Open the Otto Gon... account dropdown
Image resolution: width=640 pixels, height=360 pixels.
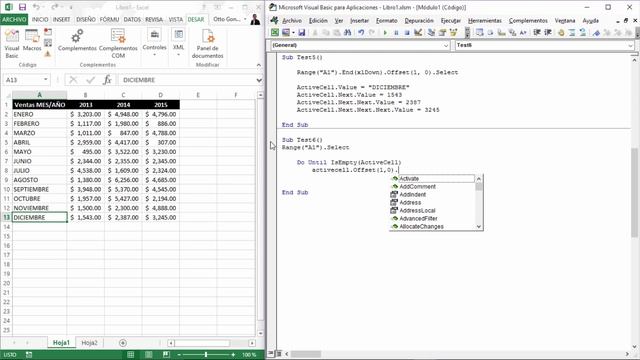coord(230,19)
